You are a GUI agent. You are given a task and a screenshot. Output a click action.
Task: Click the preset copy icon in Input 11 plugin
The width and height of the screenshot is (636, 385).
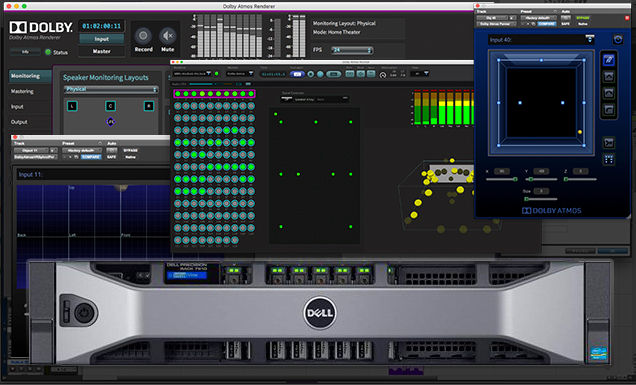coord(76,157)
